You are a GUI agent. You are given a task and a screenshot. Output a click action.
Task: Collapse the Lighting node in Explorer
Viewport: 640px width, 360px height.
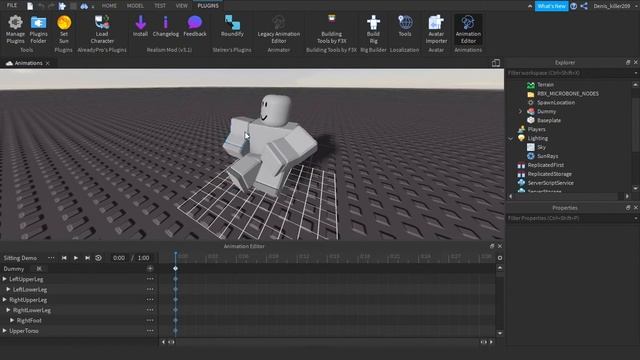(511, 138)
